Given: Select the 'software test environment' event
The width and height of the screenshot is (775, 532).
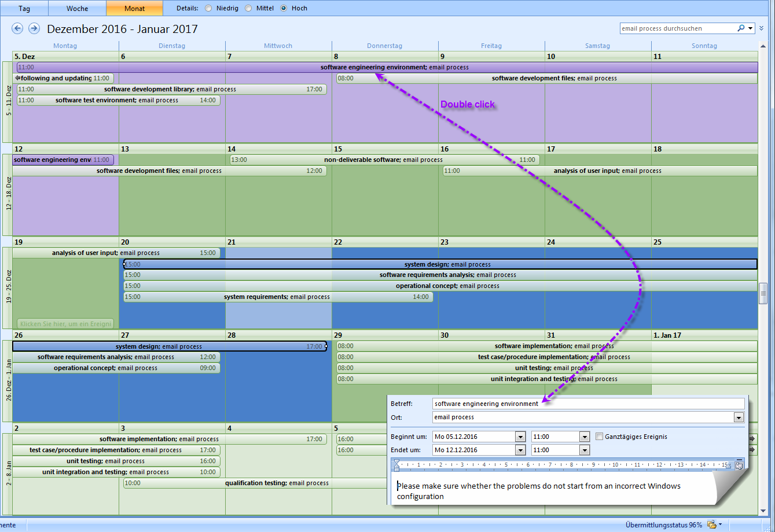Looking at the screenshot, I should [119, 100].
